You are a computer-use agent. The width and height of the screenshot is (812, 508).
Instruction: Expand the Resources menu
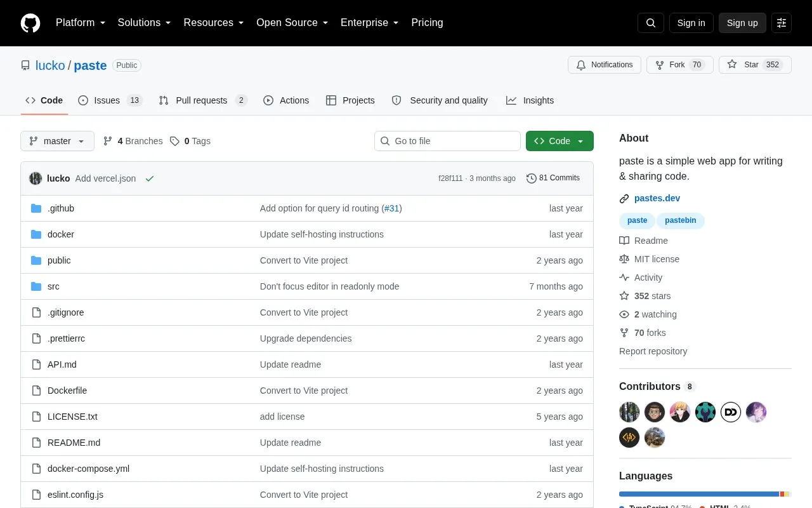pos(214,23)
